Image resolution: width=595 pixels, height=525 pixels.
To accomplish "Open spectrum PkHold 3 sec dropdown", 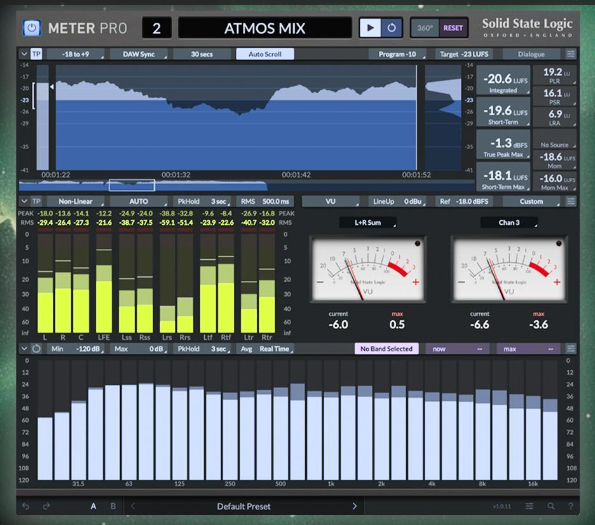I will 201,349.
